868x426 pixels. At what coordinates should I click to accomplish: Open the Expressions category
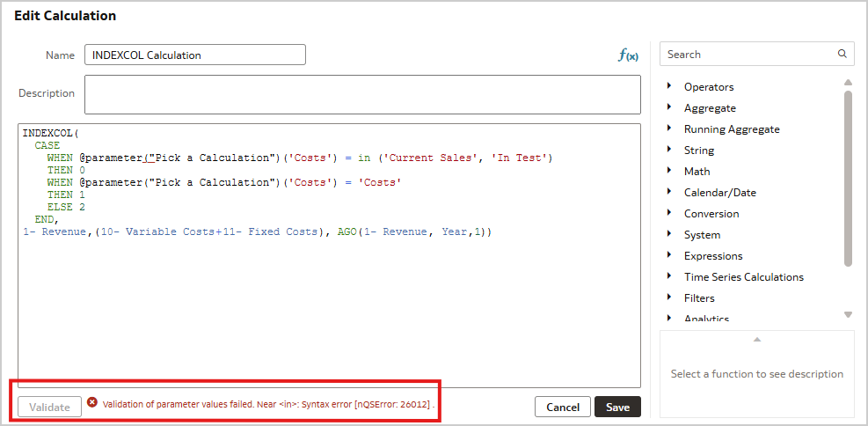[712, 255]
